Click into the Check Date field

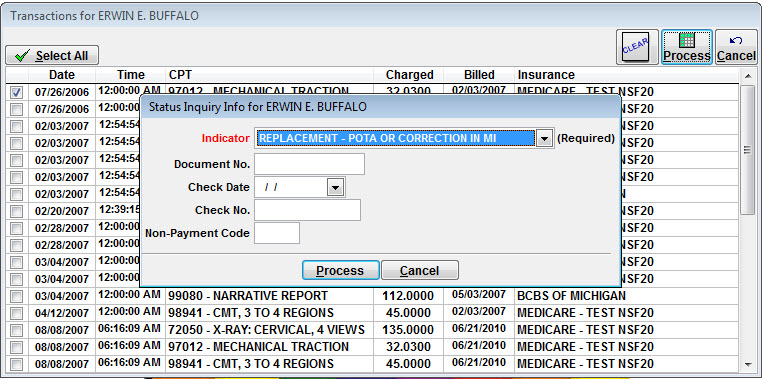click(x=291, y=187)
